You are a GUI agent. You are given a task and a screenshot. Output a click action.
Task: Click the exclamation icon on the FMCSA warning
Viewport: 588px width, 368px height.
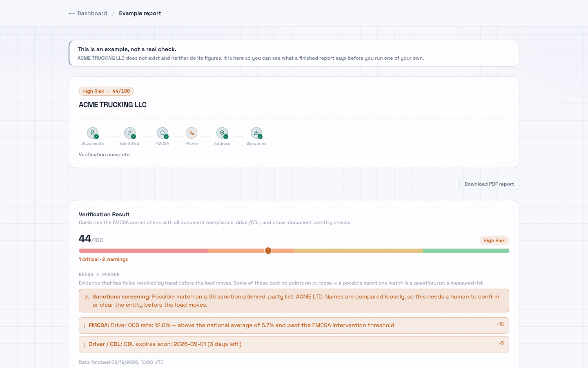click(x=85, y=326)
